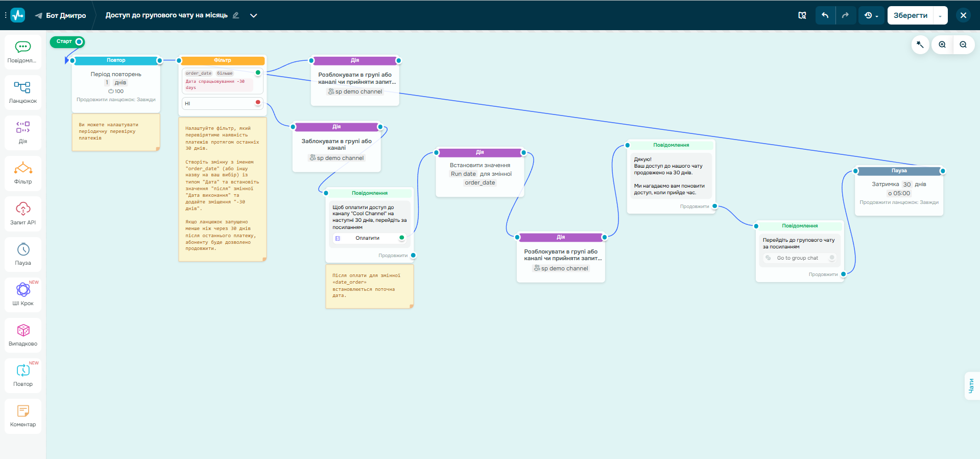Select the 30-day payments filter instructions note

[223, 189]
